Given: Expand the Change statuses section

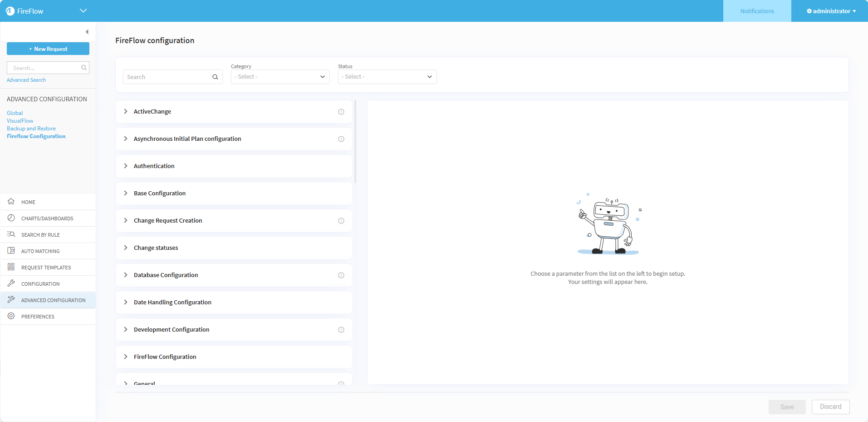Looking at the screenshot, I should (x=126, y=248).
